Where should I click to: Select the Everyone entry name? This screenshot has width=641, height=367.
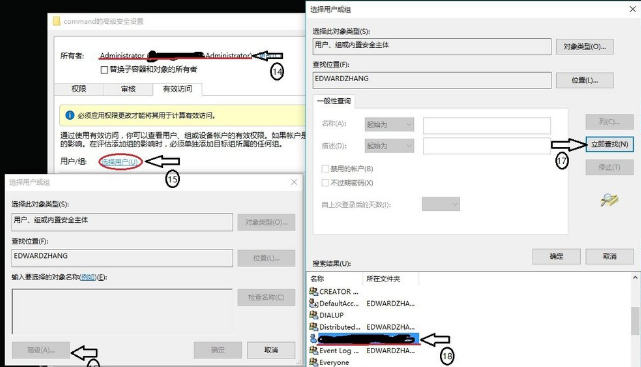click(334, 363)
